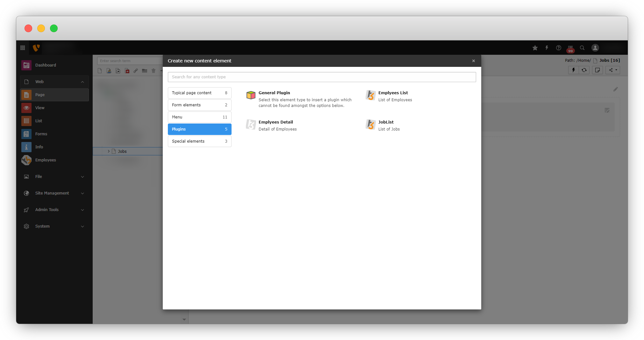Open the Dashboard module
Viewport: 644px width, 340px height.
46,65
